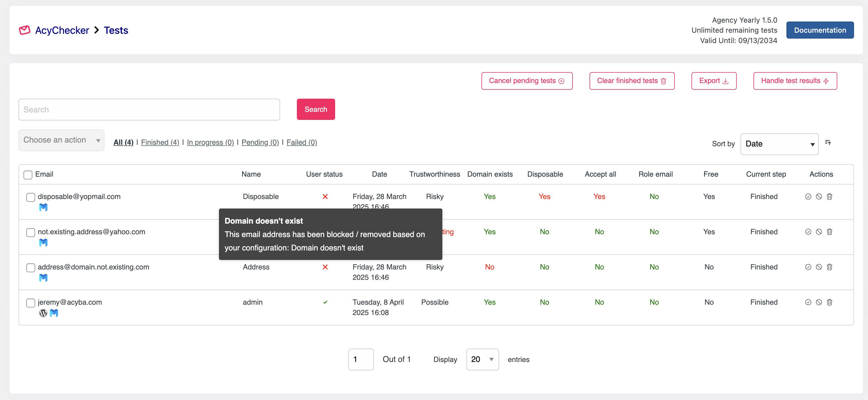Click the Accept all column header

600,174
